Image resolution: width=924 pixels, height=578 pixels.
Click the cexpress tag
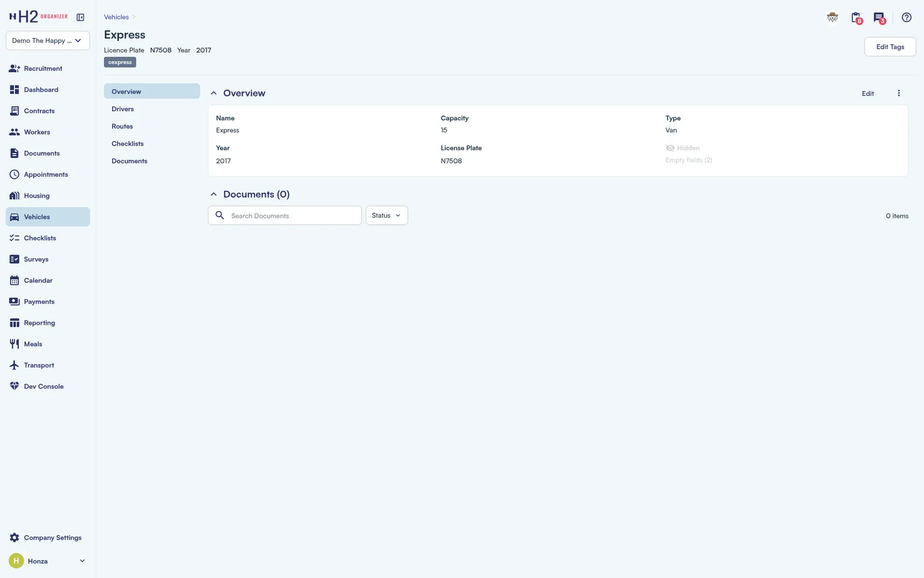[x=120, y=62]
